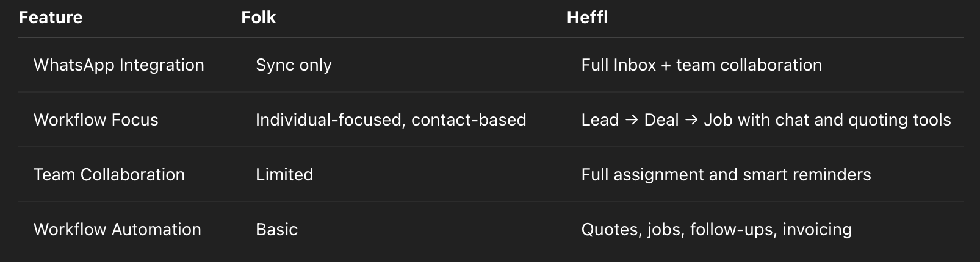
Task: Click the 'Basic' cell under Folk
Action: tap(277, 229)
